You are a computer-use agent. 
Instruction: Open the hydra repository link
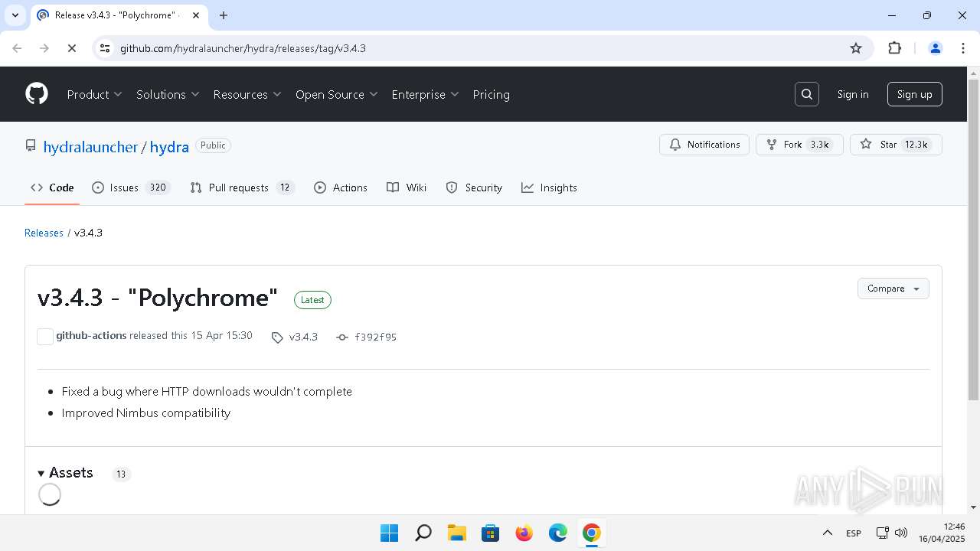tap(169, 147)
